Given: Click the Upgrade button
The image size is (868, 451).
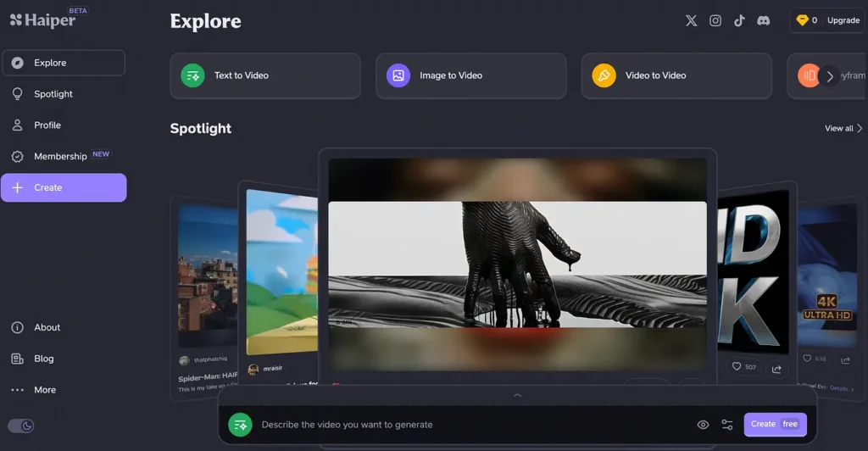Looking at the screenshot, I should (843, 20).
